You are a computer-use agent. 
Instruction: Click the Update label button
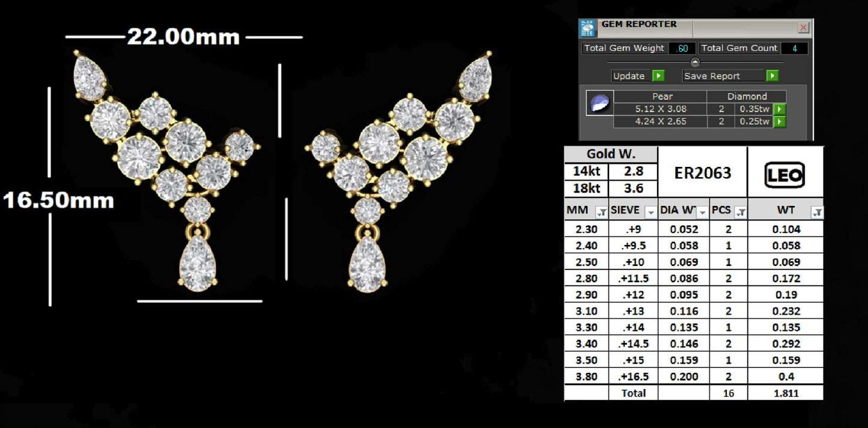(629, 76)
